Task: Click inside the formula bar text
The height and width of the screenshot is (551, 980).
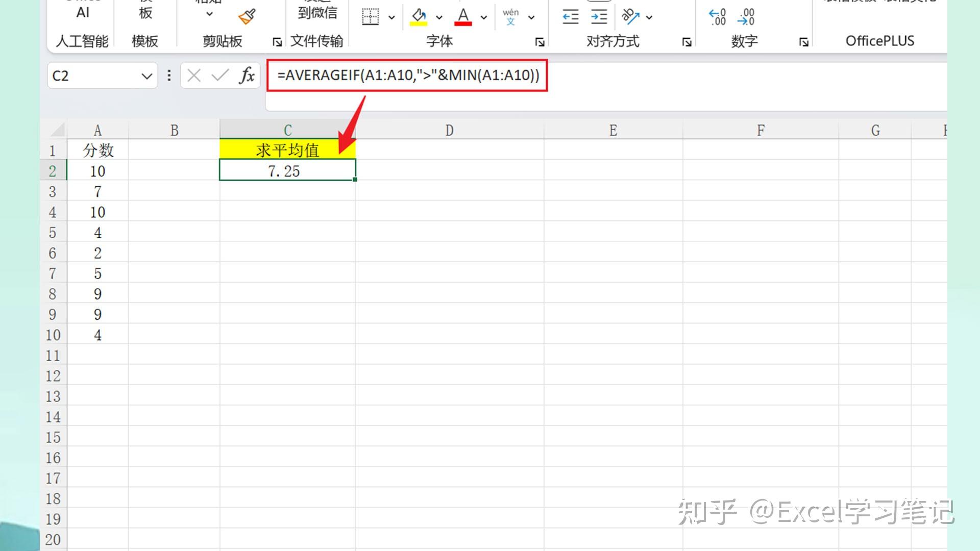Action: (x=407, y=76)
